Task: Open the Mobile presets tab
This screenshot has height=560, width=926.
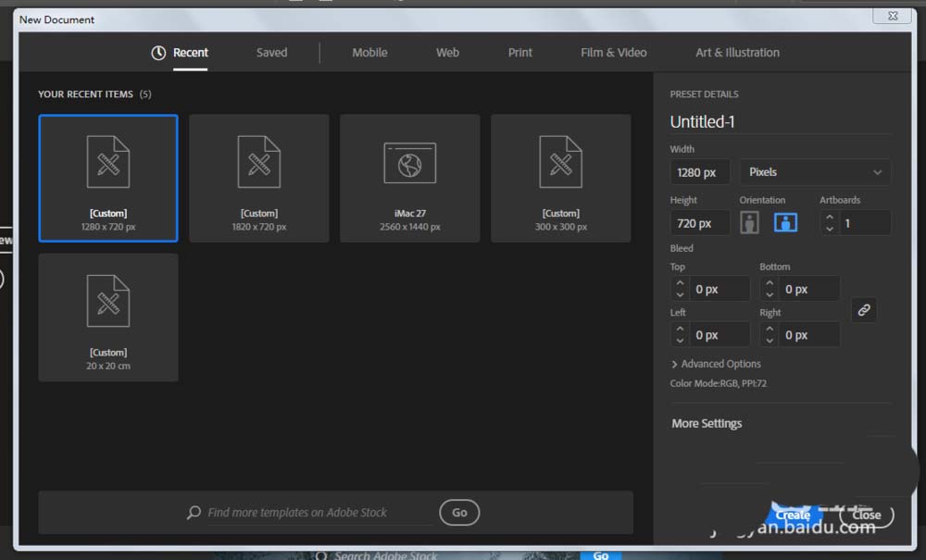Action: [369, 53]
